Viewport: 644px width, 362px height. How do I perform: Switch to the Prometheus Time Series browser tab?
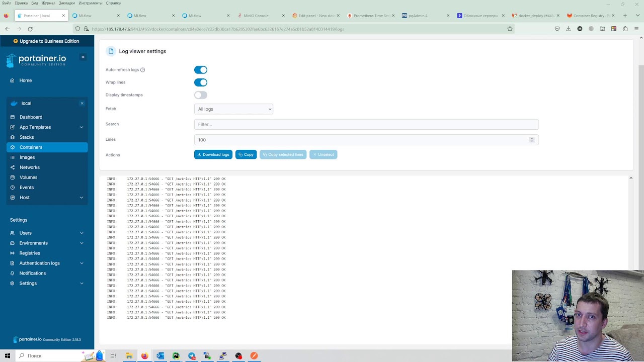tap(370, 16)
